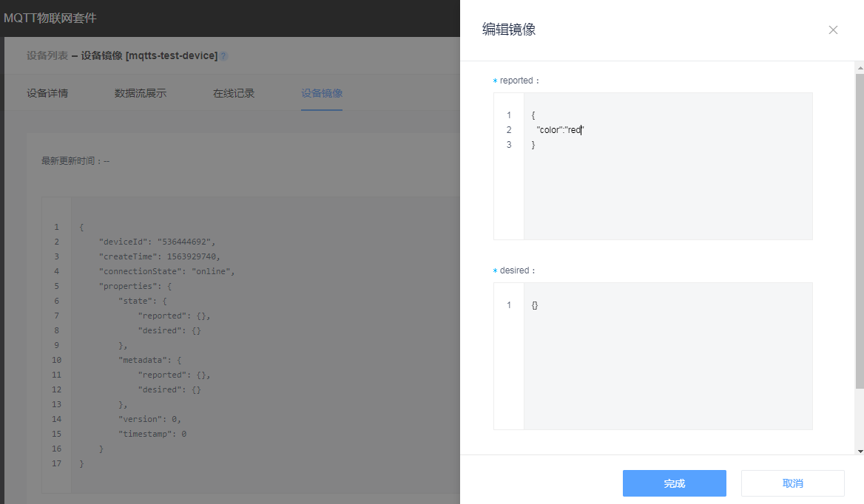Switch to the 数据流展示 tab
This screenshot has width=864, height=504.
[x=141, y=93]
